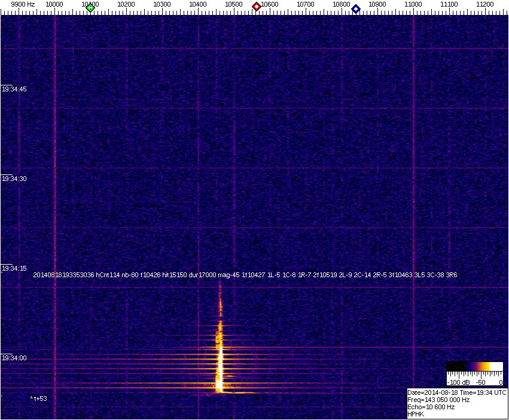The image size is (509, 420).
Task: Click the 19:34:15 time label
Action: click(x=14, y=268)
